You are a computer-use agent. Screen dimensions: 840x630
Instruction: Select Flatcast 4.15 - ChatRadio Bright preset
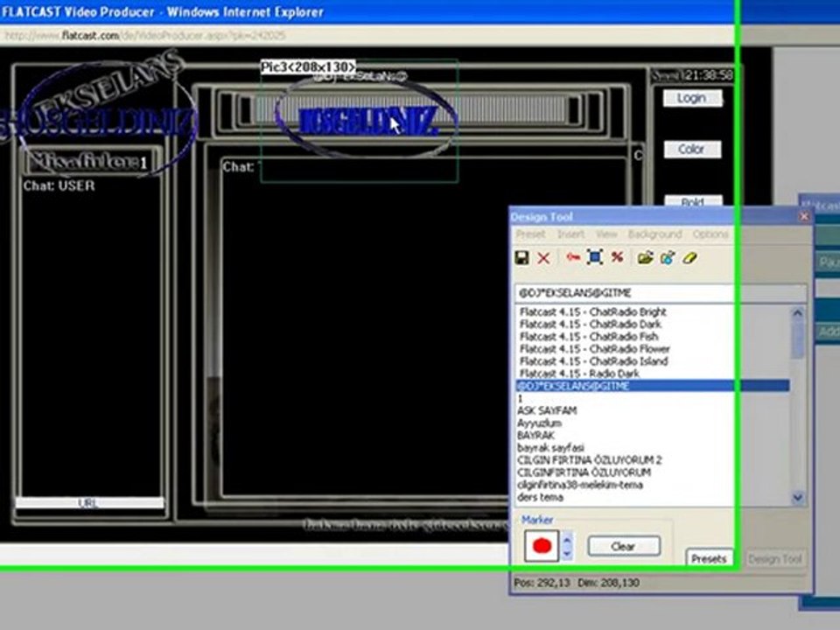593,311
